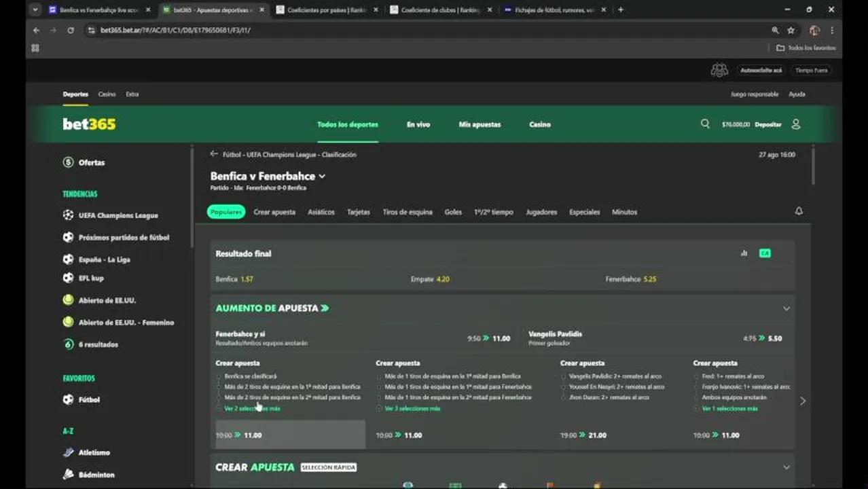The image size is (868, 489).
Task: Open a new browser tab
Action: coord(620,10)
